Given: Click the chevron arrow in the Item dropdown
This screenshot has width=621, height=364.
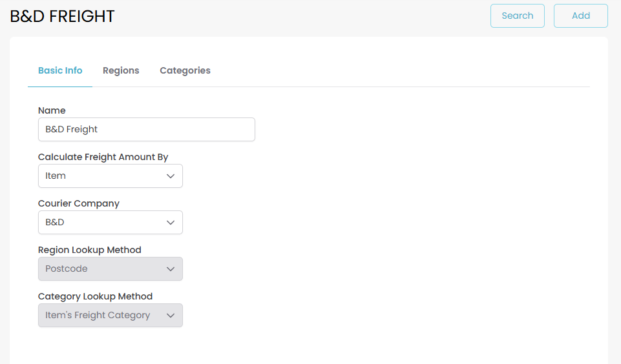Looking at the screenshot, I should point(171,176).
